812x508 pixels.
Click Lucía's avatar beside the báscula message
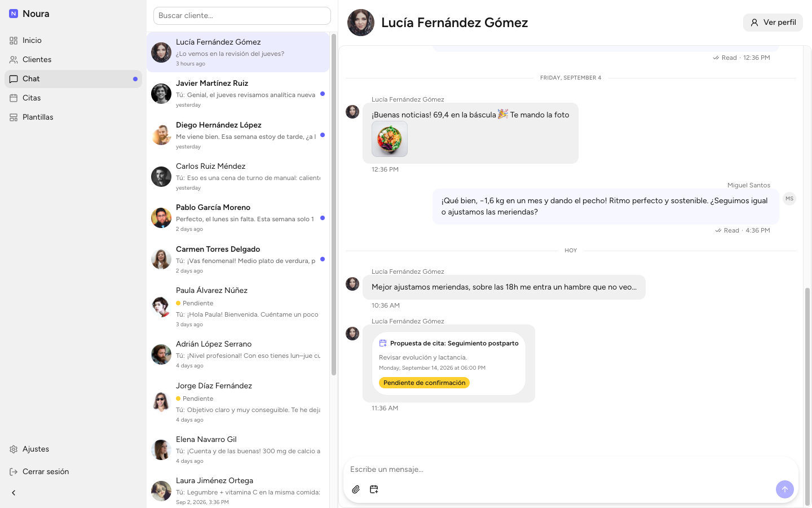click(x=352, y=112)
